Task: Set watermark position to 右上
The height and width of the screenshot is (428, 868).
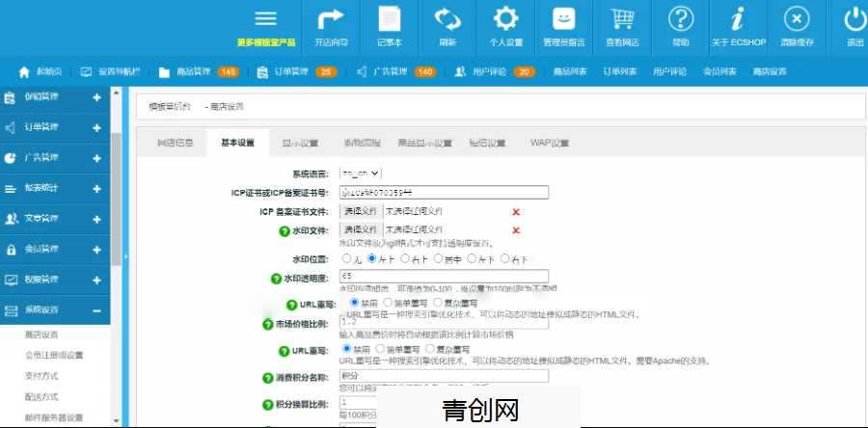Action: (405, 258)
